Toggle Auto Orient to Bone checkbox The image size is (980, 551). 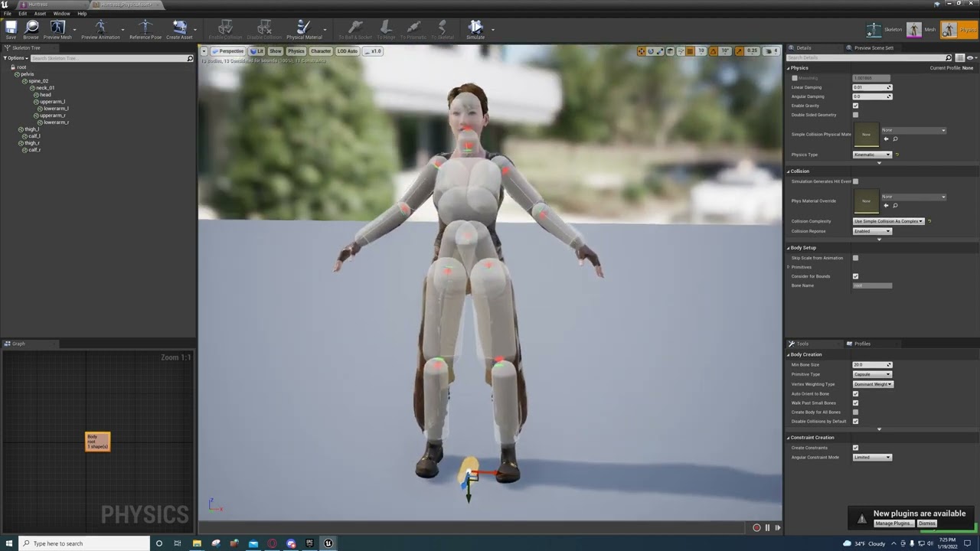tap(855, 393)
